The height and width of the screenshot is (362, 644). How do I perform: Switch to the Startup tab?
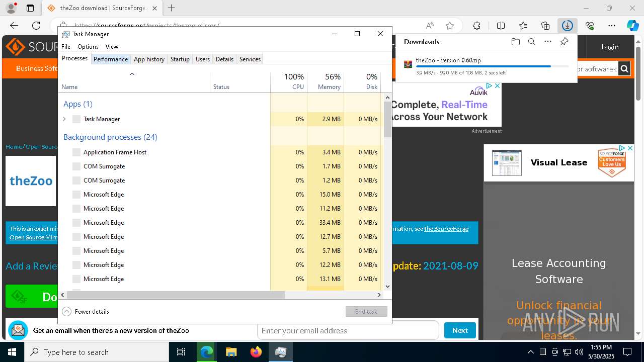click(x=180, y=59)
